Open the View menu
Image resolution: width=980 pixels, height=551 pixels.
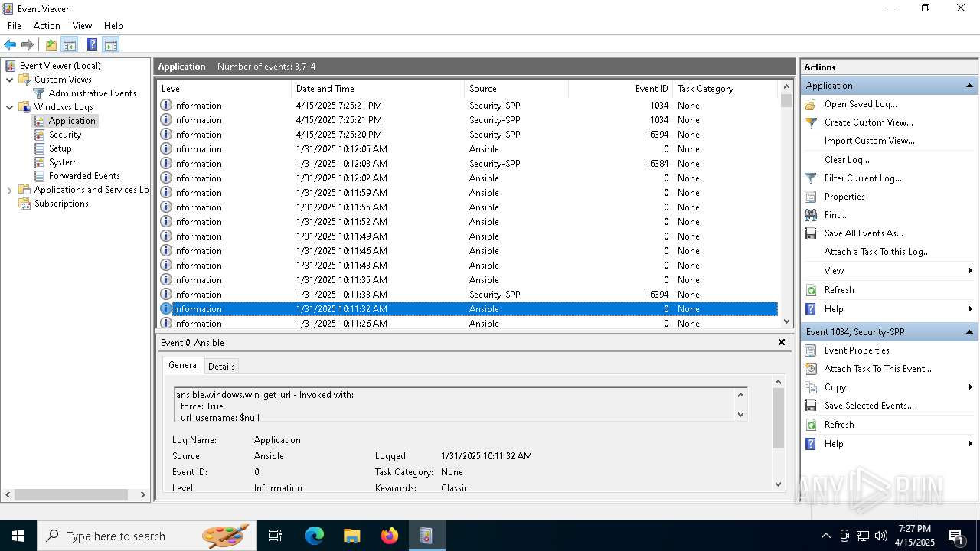click(x=82, y=26)
